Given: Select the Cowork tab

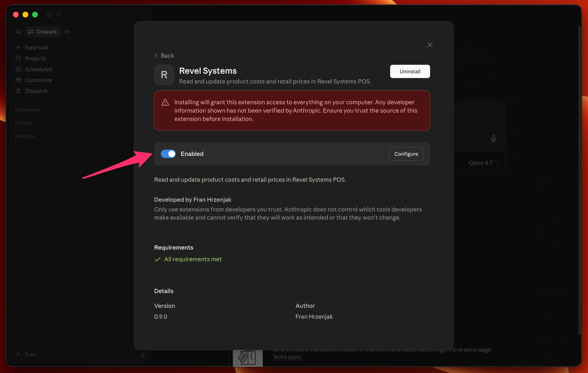Looking at the screenshot, I should click(43, 32).
